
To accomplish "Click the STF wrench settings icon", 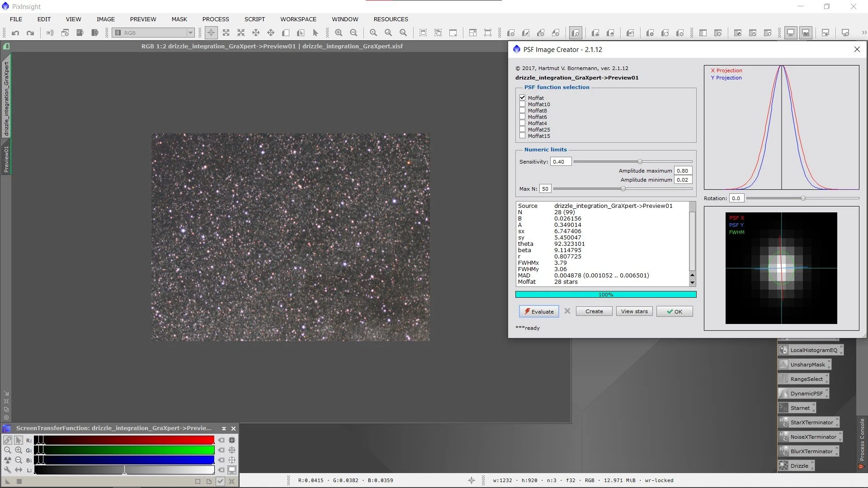I will [x=8, y=470].
